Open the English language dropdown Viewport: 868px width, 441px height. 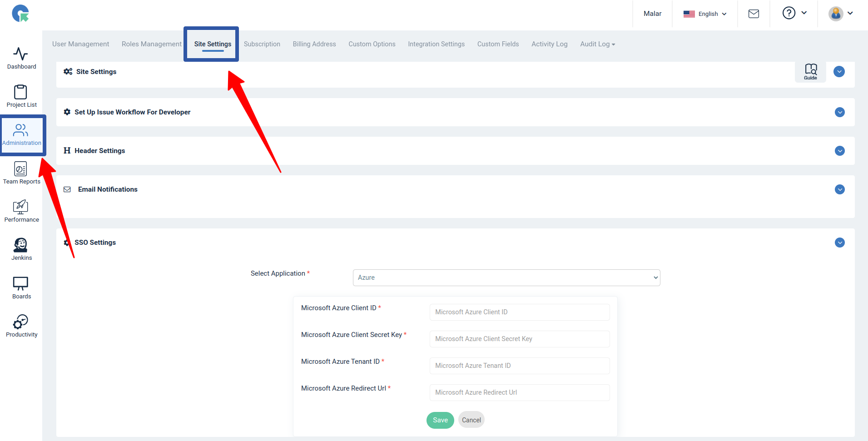click(x=704, y=14)
